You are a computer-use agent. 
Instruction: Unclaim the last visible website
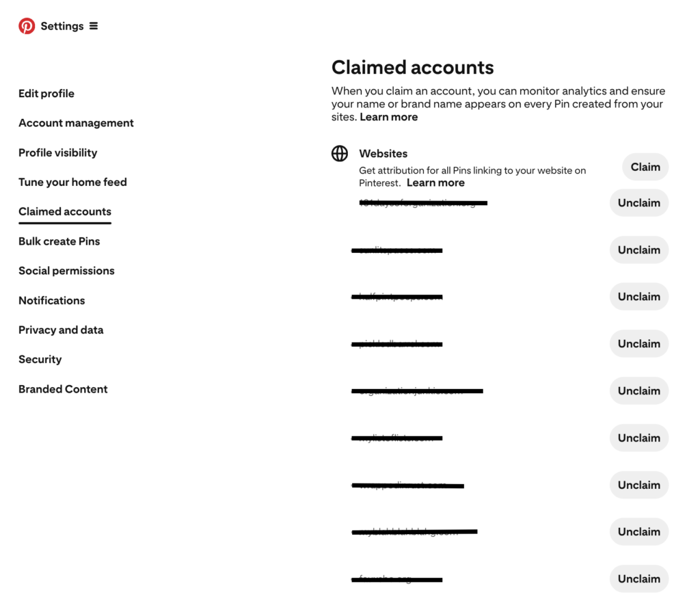click(x=638, y=579)
